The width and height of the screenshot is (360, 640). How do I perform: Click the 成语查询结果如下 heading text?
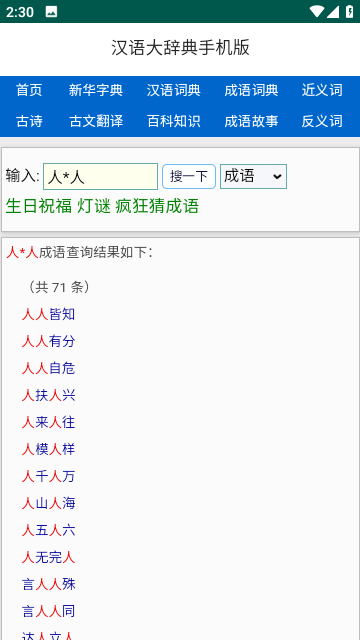(x=96, y=253)
